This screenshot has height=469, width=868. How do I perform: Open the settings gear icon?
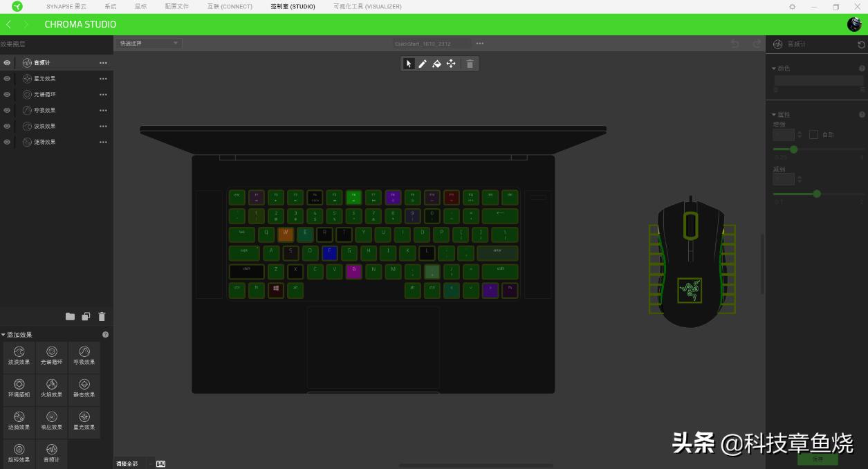coord(793,6)
